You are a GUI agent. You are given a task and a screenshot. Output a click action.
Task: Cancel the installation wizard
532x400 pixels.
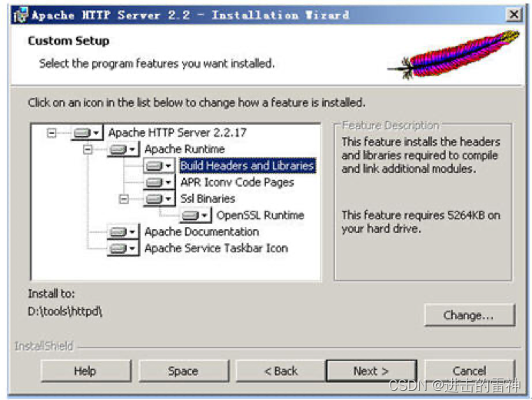click(x=470, y=371)
